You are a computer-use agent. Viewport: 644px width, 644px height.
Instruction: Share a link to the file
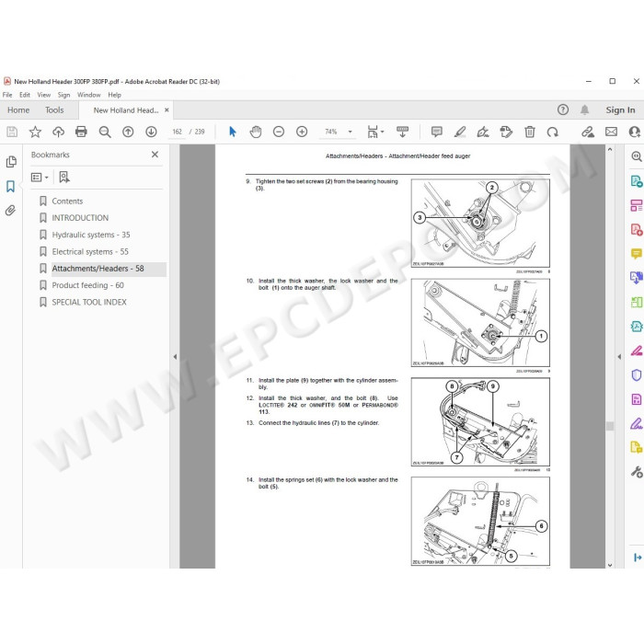click(x=588, y=132)
